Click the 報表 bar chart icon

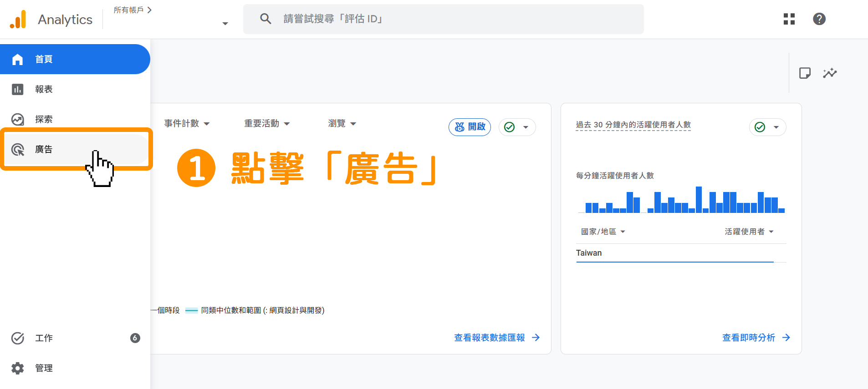pyautogui.click(x=18, y=89)
